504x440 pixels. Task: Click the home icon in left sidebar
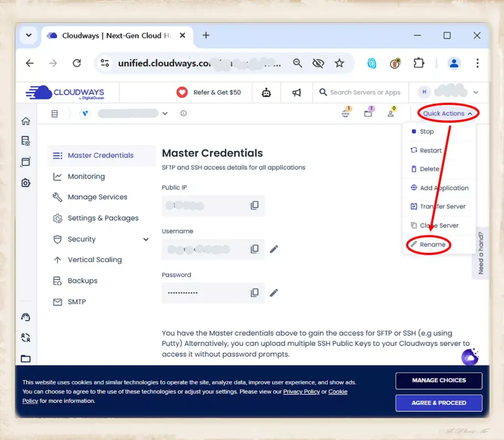[x=26, y=121]
